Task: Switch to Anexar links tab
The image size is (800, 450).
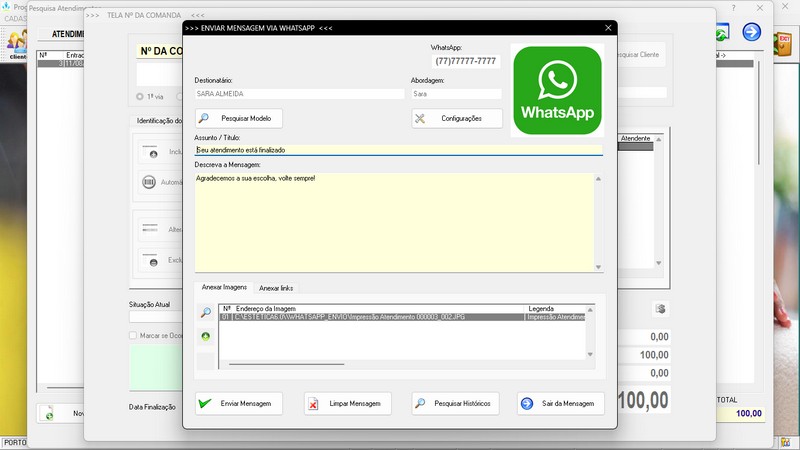Action: pos(276,288)
